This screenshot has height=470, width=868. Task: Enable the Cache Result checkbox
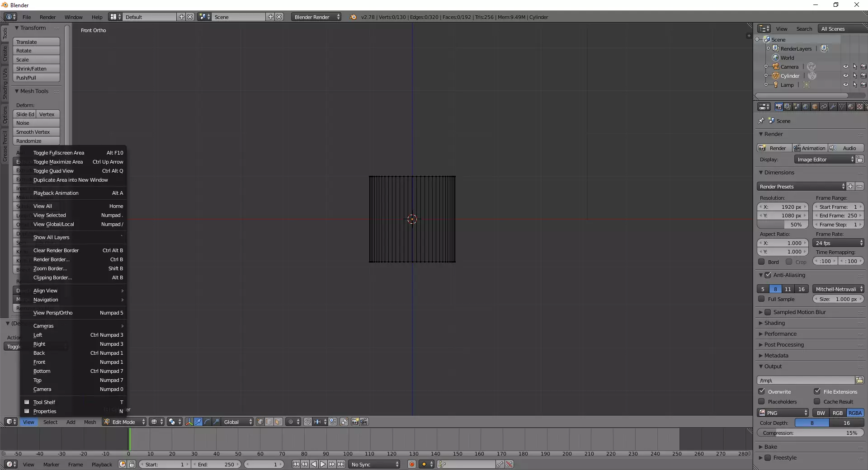click(x=817, y=401)
